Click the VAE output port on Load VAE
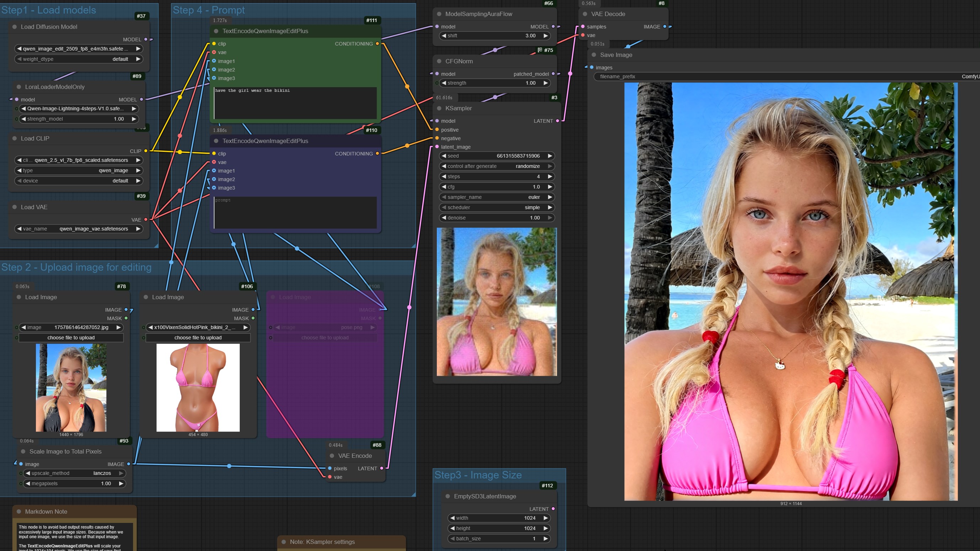980x551 pixels. (x=146, y=219)
